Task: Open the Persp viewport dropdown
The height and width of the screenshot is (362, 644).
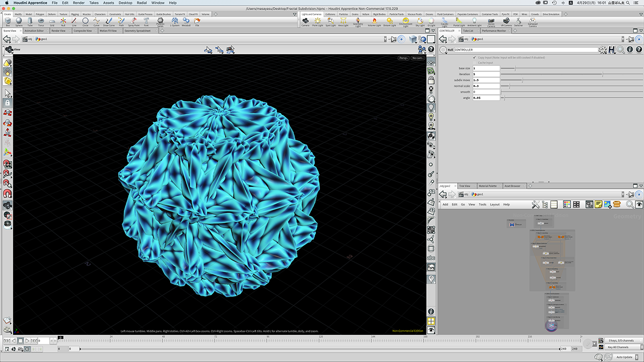Action: click(404, 58)
